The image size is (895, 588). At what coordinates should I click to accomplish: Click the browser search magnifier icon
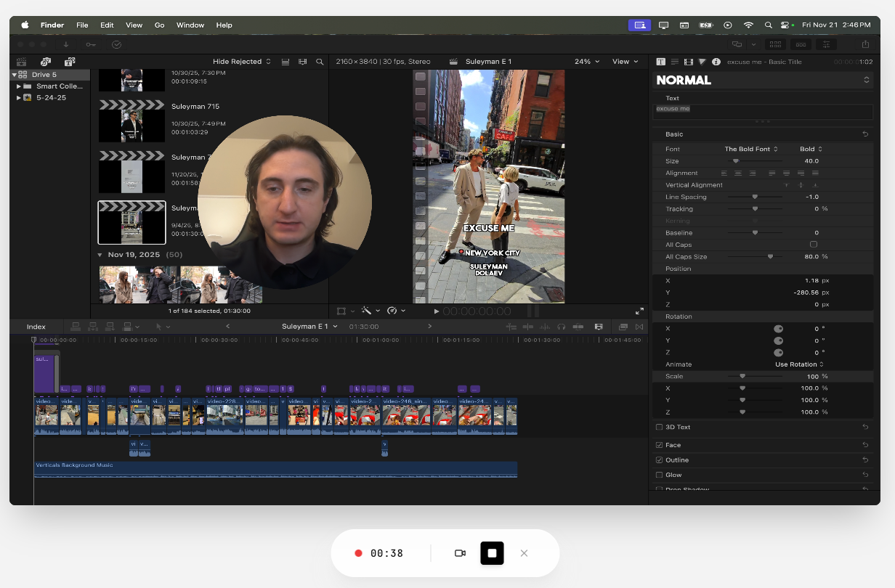[x=320, y=62]
